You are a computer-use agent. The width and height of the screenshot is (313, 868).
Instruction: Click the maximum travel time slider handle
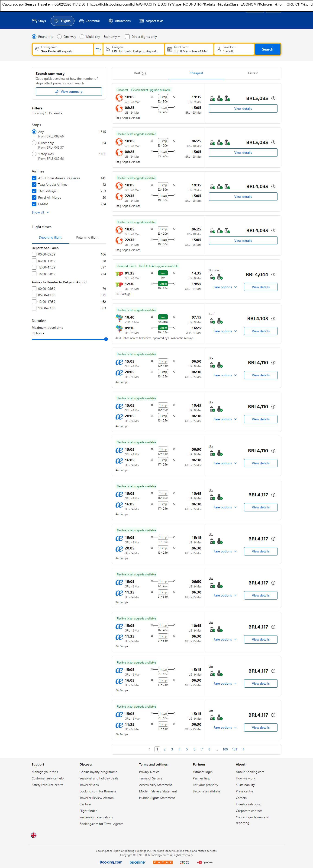106,339
